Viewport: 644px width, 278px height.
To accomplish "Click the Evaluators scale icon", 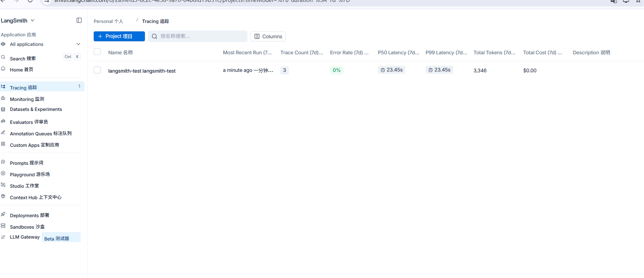I will 3,121.
